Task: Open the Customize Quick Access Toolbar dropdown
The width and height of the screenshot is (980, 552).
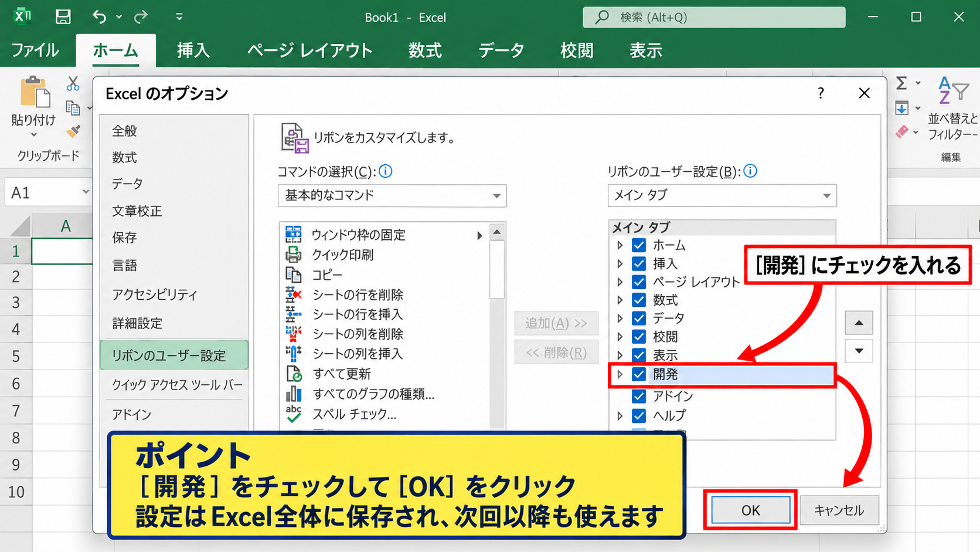Action: [179, 17]
